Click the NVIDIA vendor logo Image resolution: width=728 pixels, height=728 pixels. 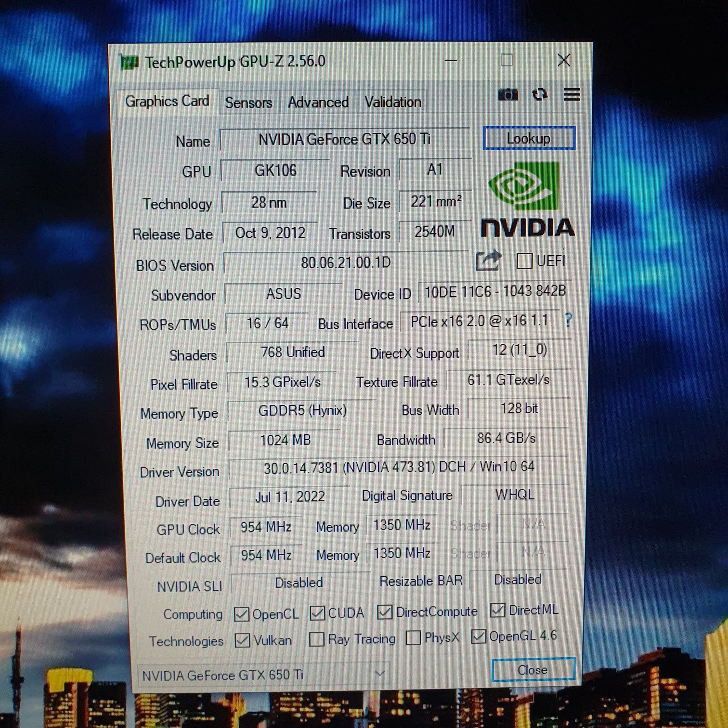527,200
